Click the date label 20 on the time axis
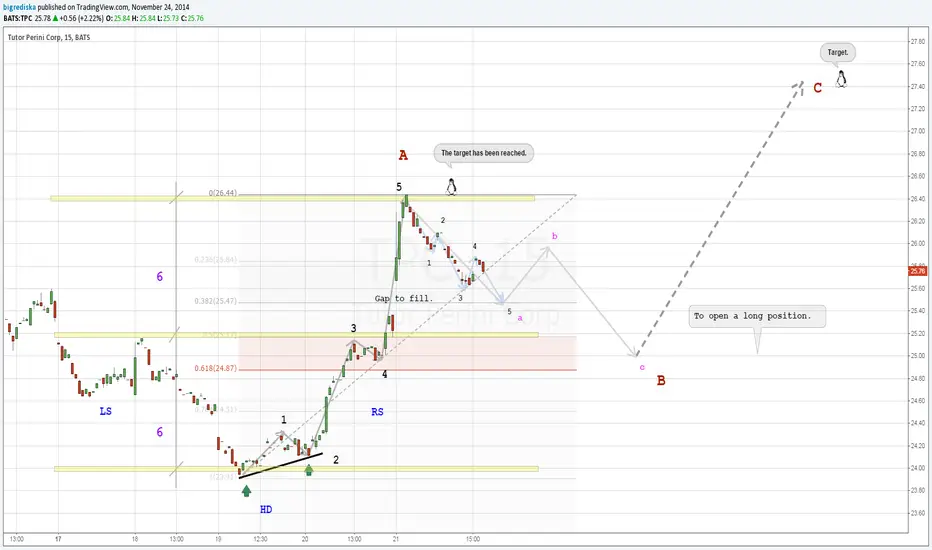The height and width of the screenshot is (550, 932). [305, 539]
